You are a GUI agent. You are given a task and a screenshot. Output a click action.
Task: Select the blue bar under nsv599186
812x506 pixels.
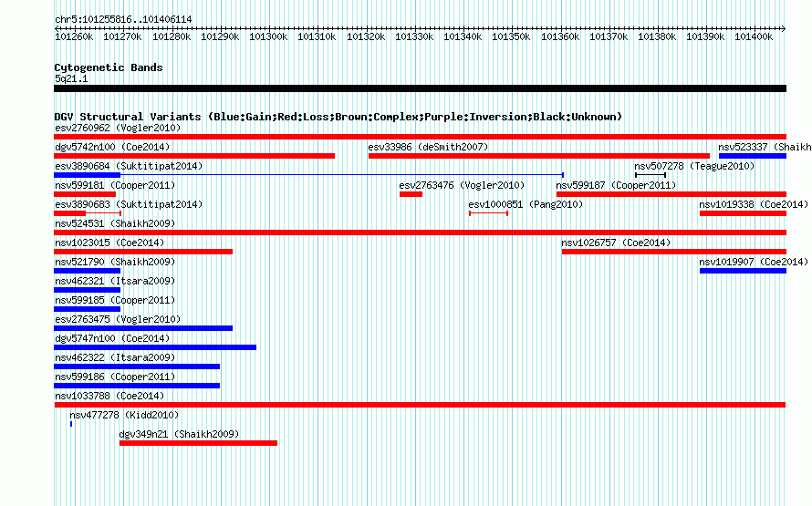click(x=137, y=386)
